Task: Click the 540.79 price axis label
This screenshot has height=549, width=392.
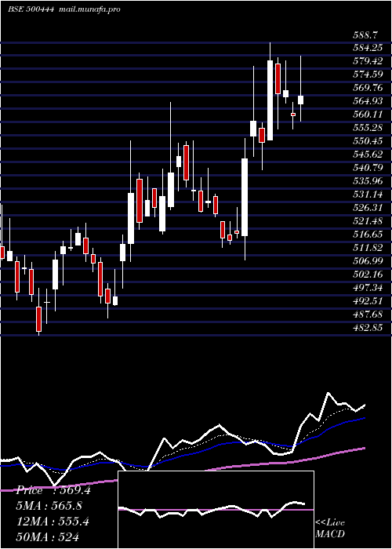Action: click(368, 168)
